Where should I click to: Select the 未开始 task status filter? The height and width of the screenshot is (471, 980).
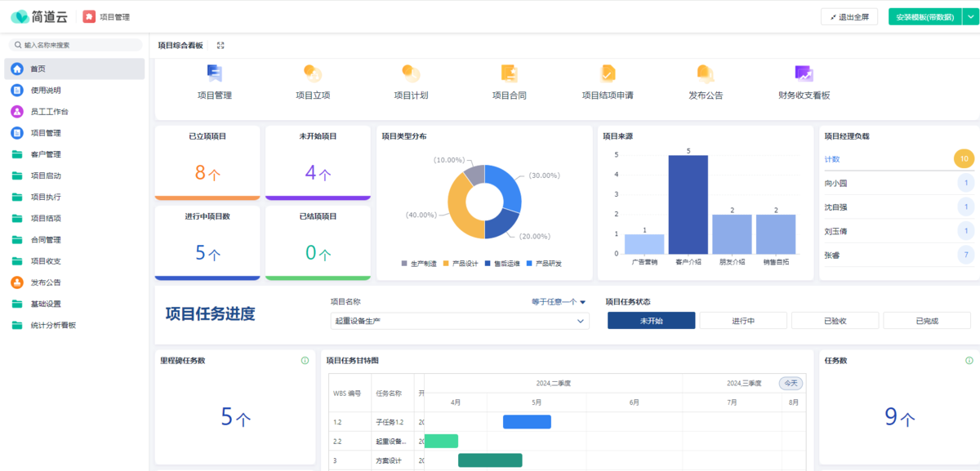pyautogui.click(x=651, y=321)
